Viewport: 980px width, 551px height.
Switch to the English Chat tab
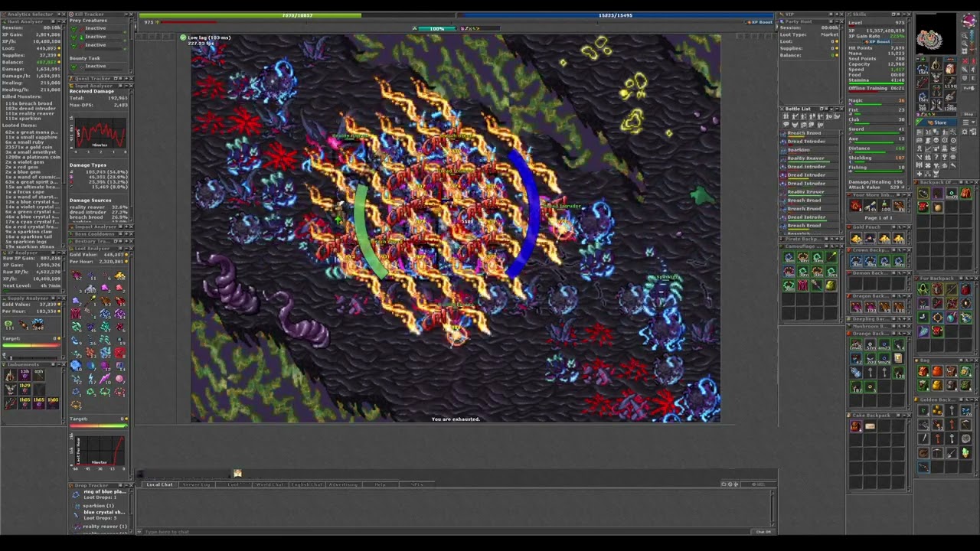(307, 484)
